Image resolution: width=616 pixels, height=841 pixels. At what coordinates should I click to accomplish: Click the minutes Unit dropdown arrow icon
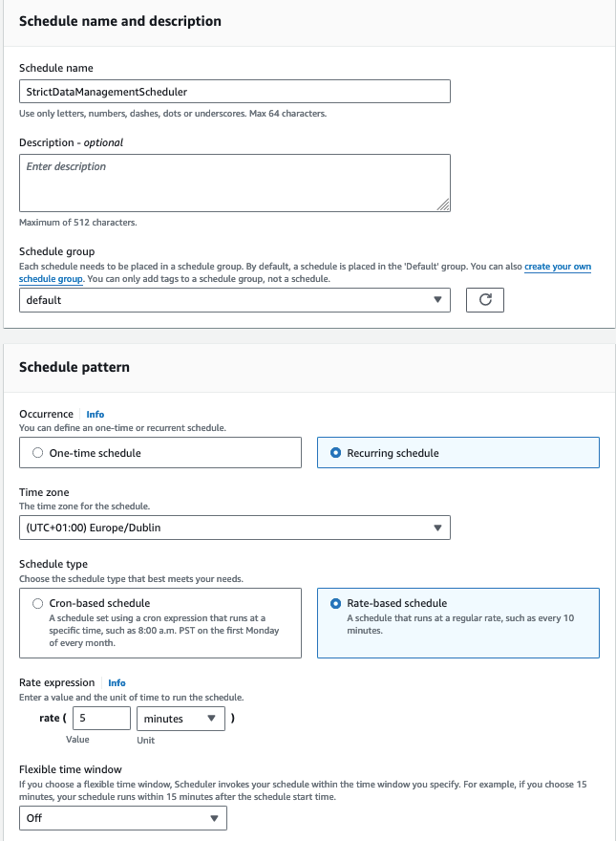[x=212, y=719]
